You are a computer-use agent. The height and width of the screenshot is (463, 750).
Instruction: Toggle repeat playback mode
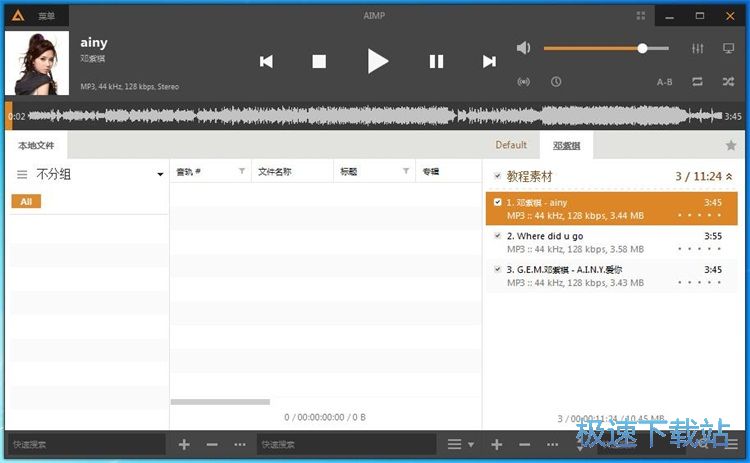(697, 82)
